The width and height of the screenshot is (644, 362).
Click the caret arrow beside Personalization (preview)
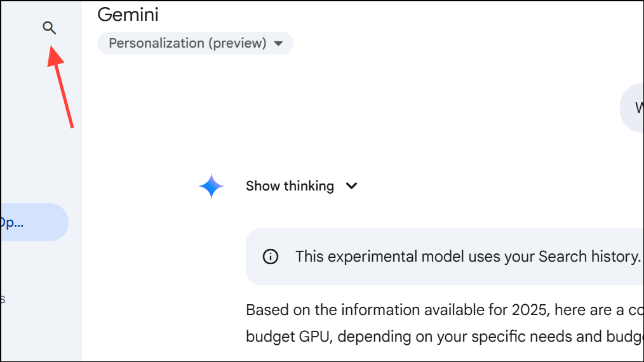click(x=278, y=44)
